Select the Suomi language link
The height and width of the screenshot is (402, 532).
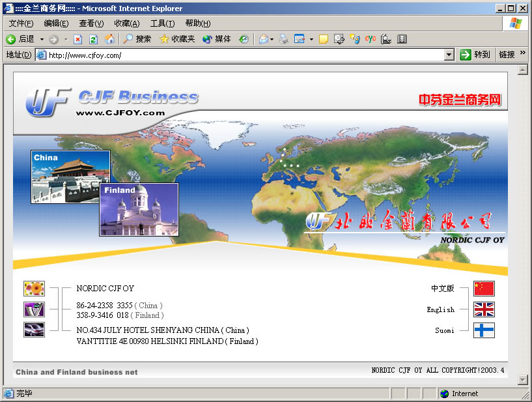pos(445,330)
